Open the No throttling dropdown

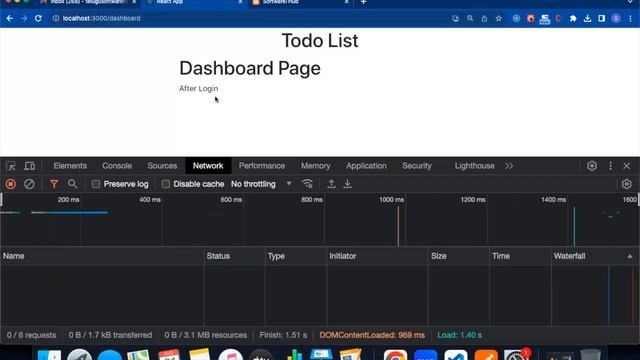(x=262, y=184)
